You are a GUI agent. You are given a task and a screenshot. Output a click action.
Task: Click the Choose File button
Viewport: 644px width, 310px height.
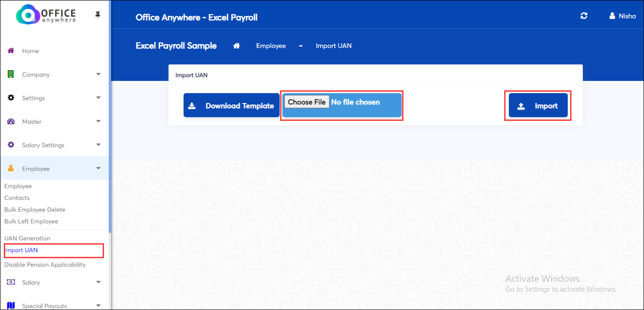[306, 102]
